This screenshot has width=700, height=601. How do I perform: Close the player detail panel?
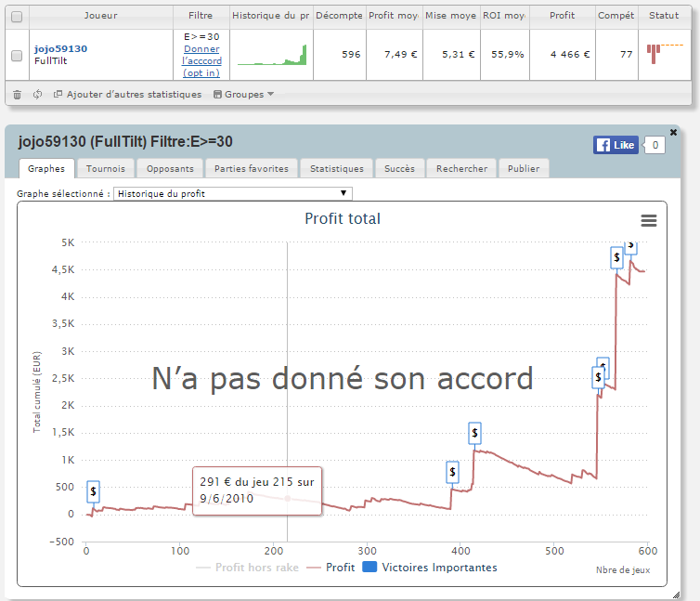click(x=673, y=133)
